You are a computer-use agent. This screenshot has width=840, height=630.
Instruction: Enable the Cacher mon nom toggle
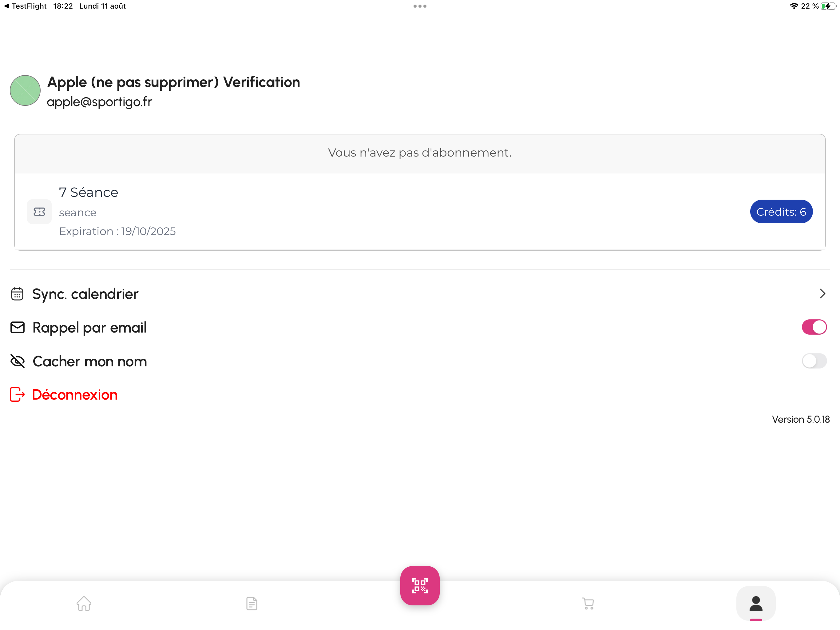pos(814,361)
